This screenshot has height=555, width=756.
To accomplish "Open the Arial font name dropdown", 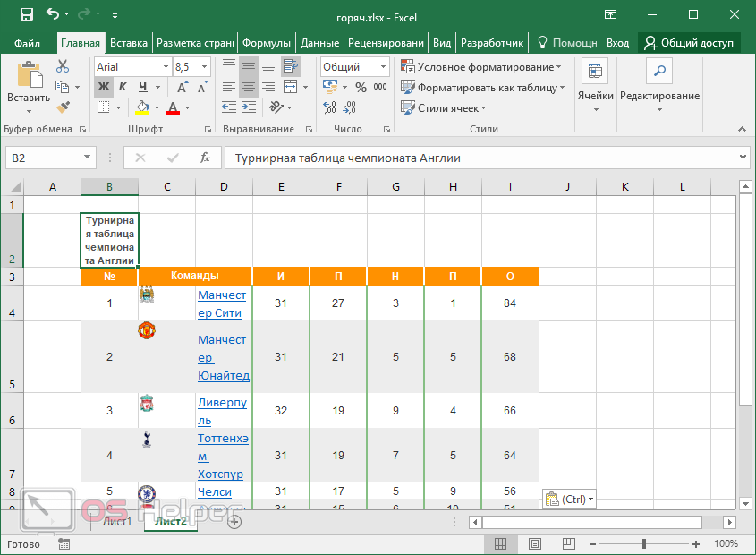I will coord(166,67).
